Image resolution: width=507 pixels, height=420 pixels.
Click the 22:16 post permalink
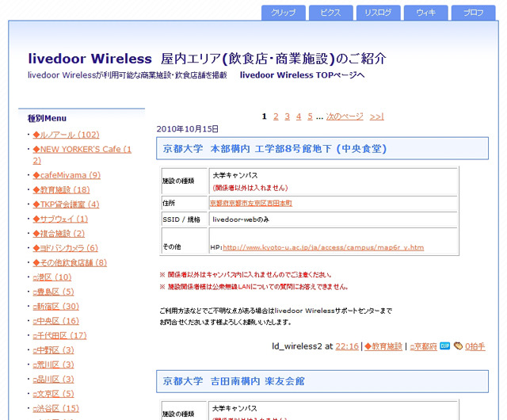(347, 346)
